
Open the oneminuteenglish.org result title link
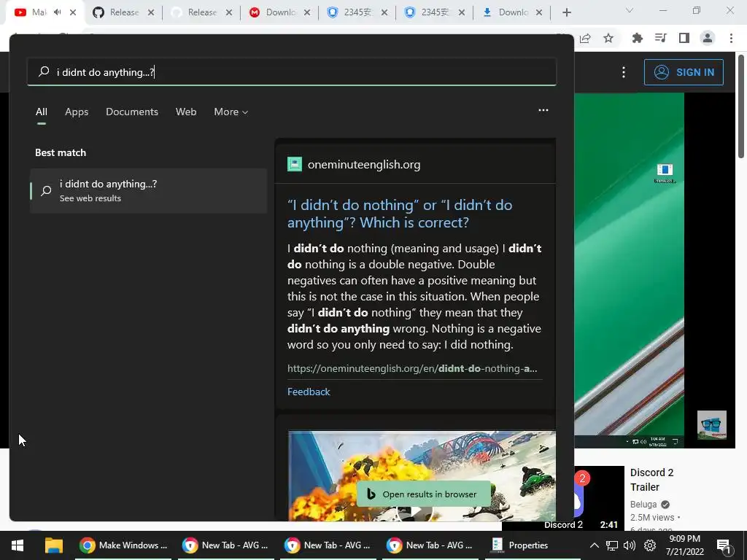(400, 214)
